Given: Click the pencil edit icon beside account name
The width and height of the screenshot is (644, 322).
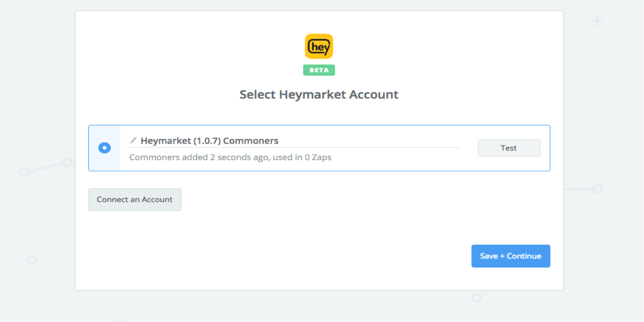Looking at the screenshot, I should coord(133,141).
